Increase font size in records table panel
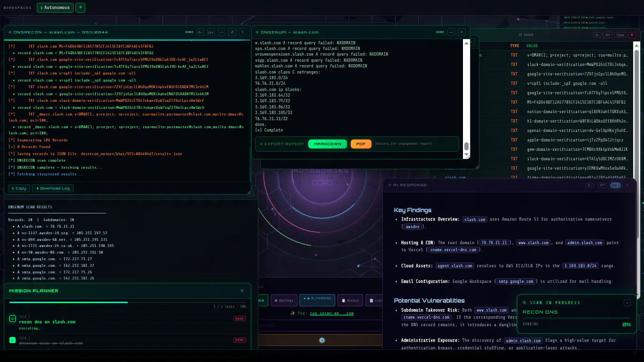 coord(608,35)
